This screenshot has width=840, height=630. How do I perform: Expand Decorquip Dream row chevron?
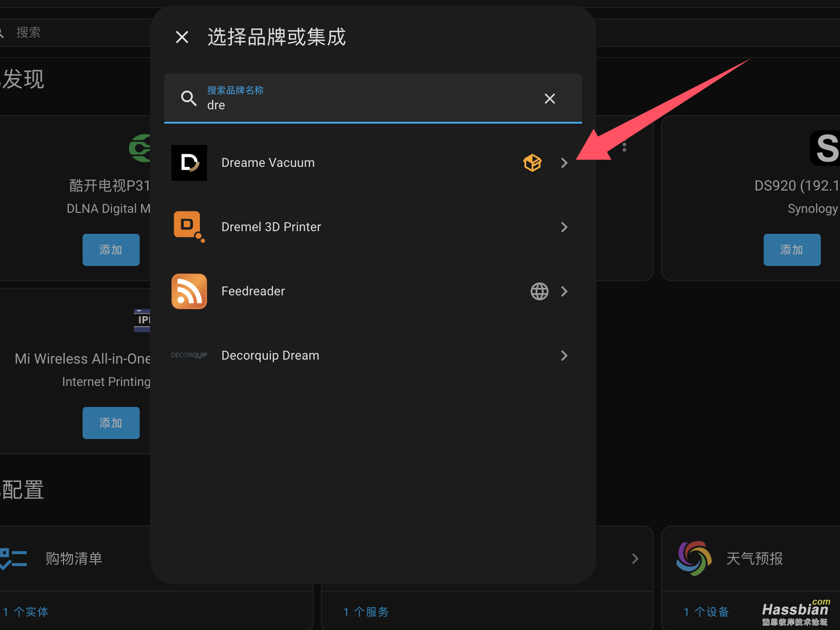[564, 356]
